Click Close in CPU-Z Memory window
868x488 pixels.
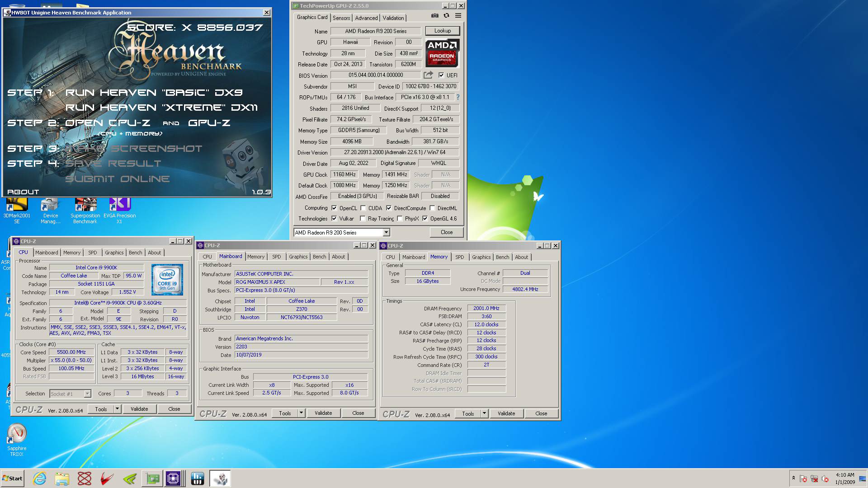click(x=541, y=413)
